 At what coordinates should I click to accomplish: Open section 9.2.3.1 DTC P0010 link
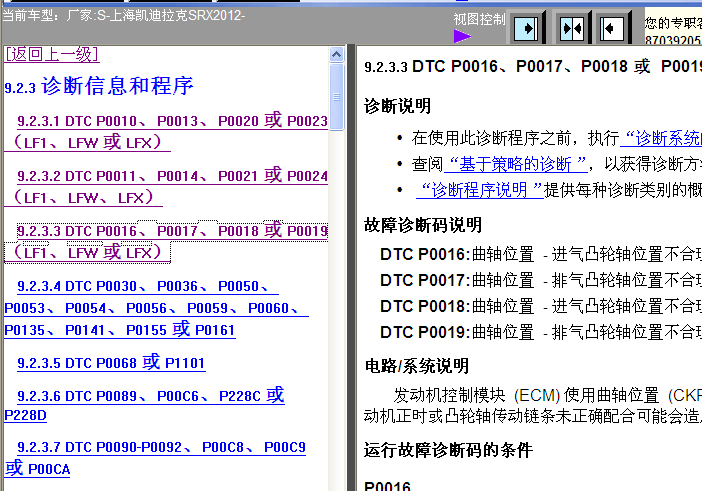click(166, 132)
